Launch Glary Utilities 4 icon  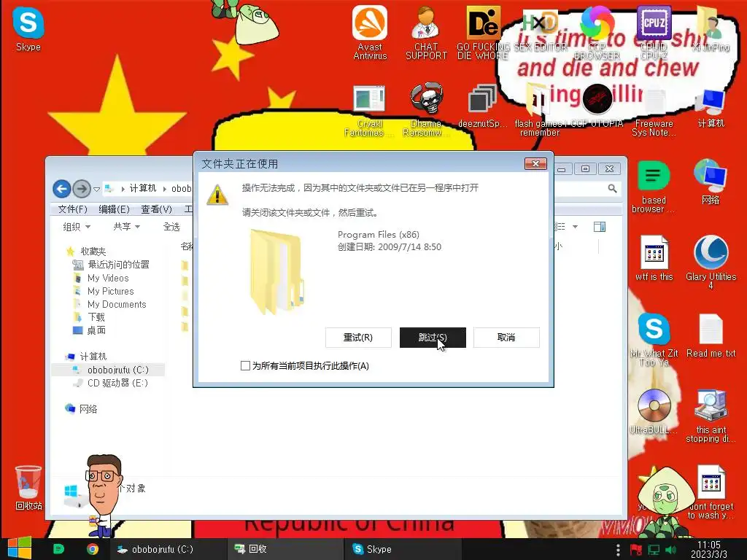711,262
